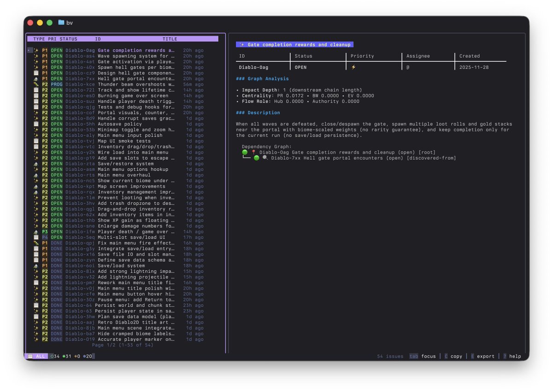The height and width of the screenshot is (392, 553).
Task: Click the TYPE column header
Action: click(x=39, y=39)
